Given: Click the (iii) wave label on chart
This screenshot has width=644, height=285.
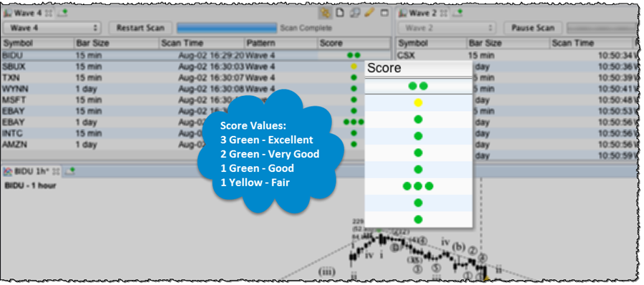Looking at the screenshot, I should tap(327, 271).
